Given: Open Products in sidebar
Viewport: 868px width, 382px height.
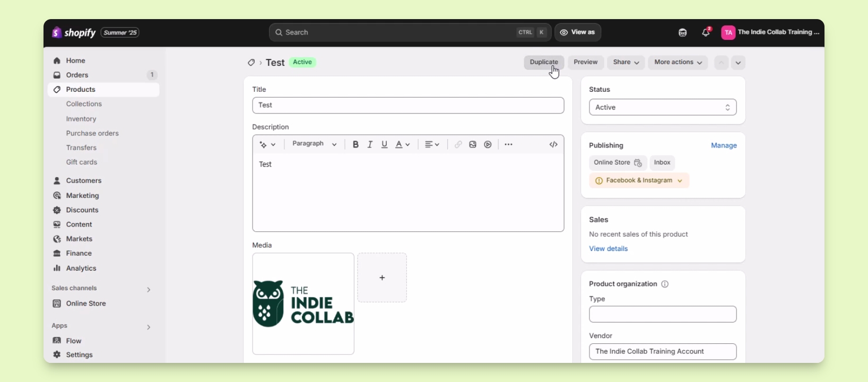Looking at the screenshot, I should pyautogui.click(x=103, y=90).
